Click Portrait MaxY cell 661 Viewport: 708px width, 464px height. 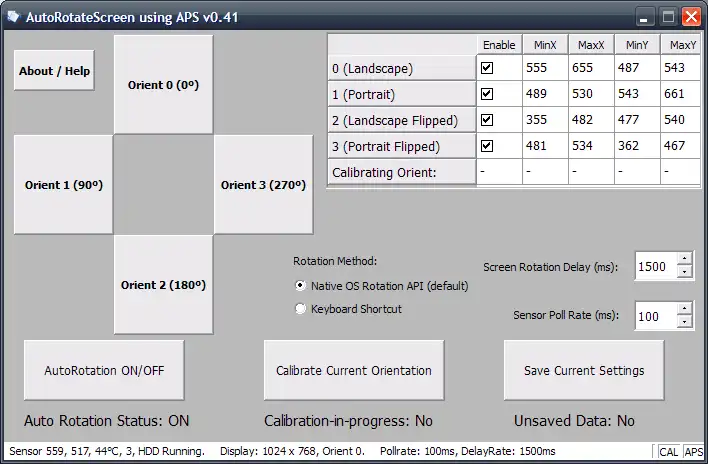[x=681, y=94]
